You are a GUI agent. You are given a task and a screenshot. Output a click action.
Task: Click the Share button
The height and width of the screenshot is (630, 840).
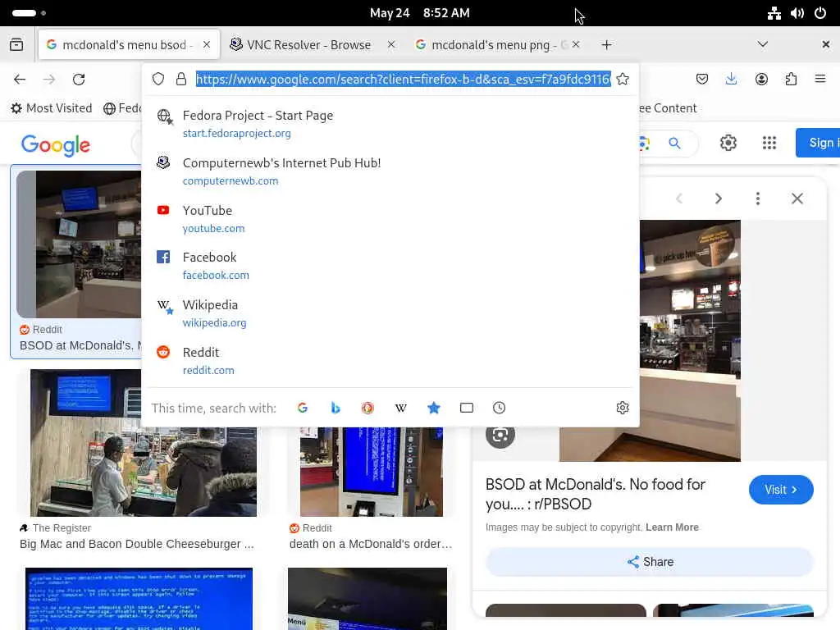click(x=650, y=562)
